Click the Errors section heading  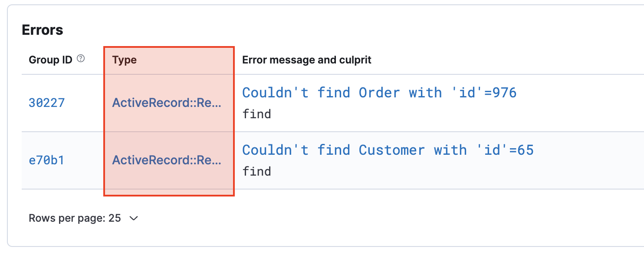tap(42, 30)
